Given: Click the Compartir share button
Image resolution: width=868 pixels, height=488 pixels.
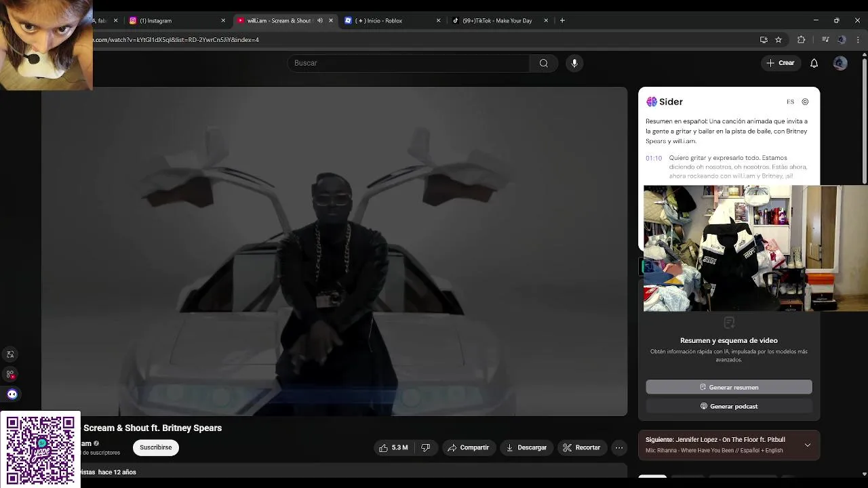Looking at the screenshot, I should (x=468, y=447).
